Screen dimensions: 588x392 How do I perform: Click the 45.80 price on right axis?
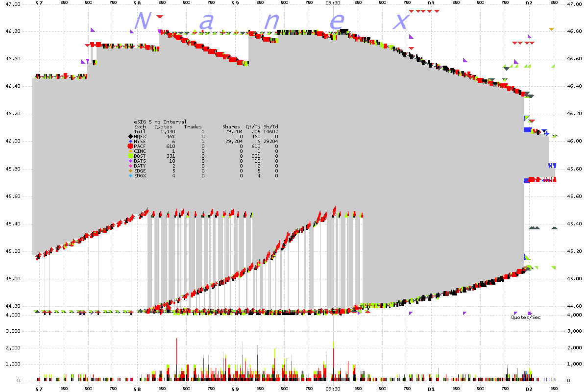pos(574,169)
